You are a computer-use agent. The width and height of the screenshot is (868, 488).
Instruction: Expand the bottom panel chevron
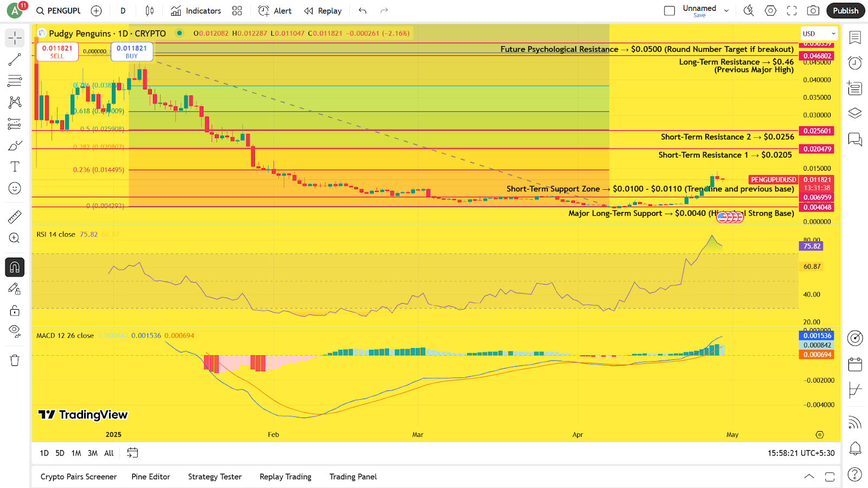809,477
